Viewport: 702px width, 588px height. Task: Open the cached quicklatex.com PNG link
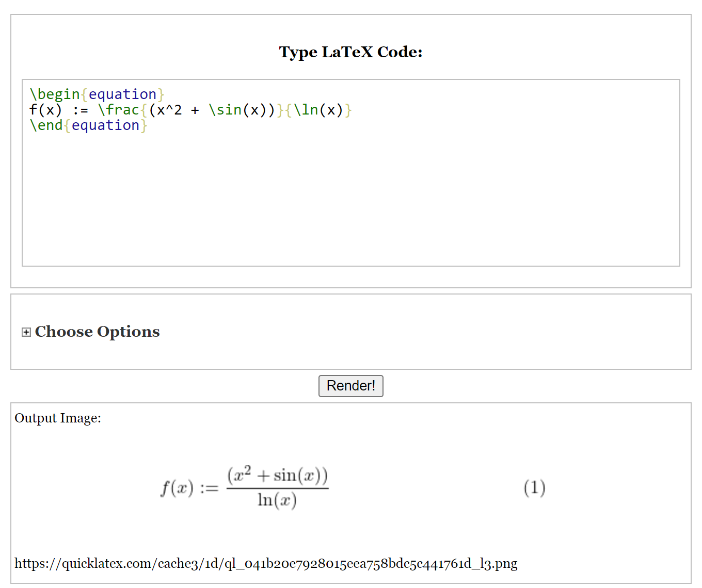[266, 564]
